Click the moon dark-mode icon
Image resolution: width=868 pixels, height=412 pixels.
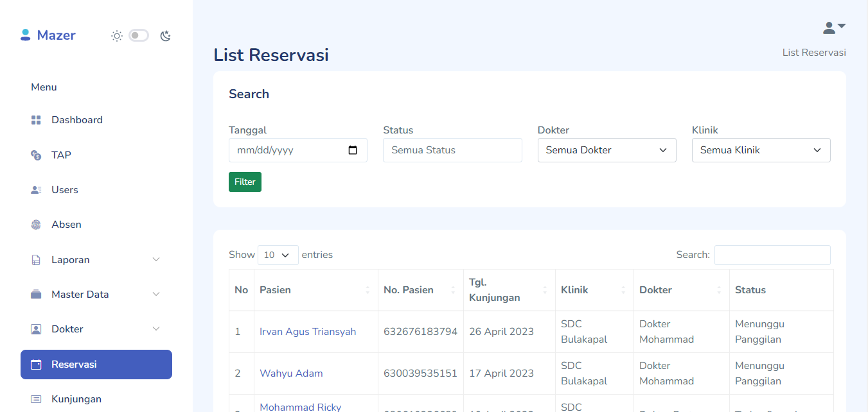click(x=165, y=36)
